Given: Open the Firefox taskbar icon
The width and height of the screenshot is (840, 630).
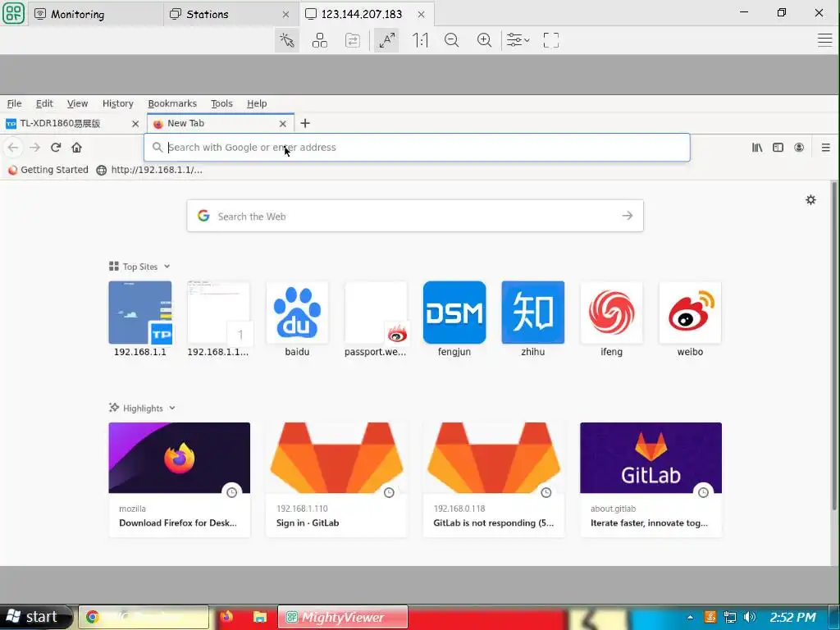Looking at the screenshot, I should point(226,617).
